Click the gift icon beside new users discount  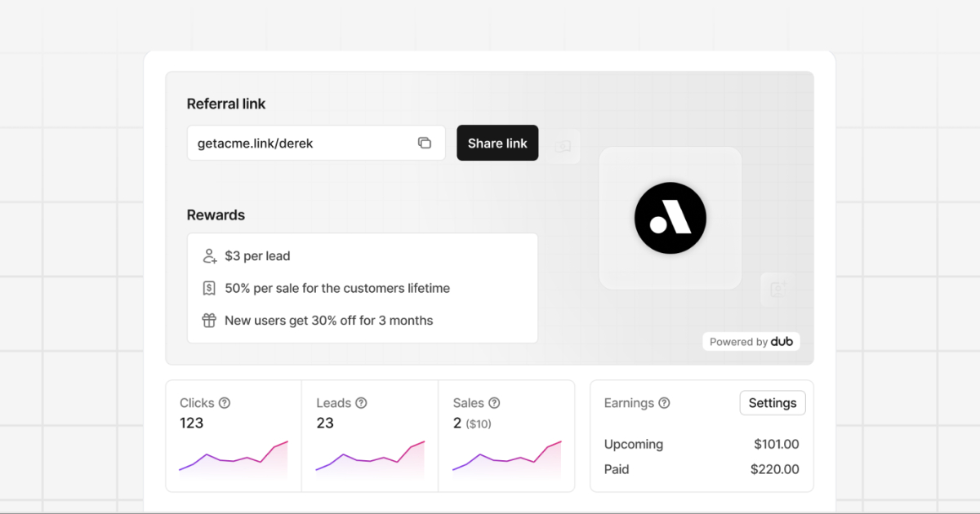[x=209, y=321]
